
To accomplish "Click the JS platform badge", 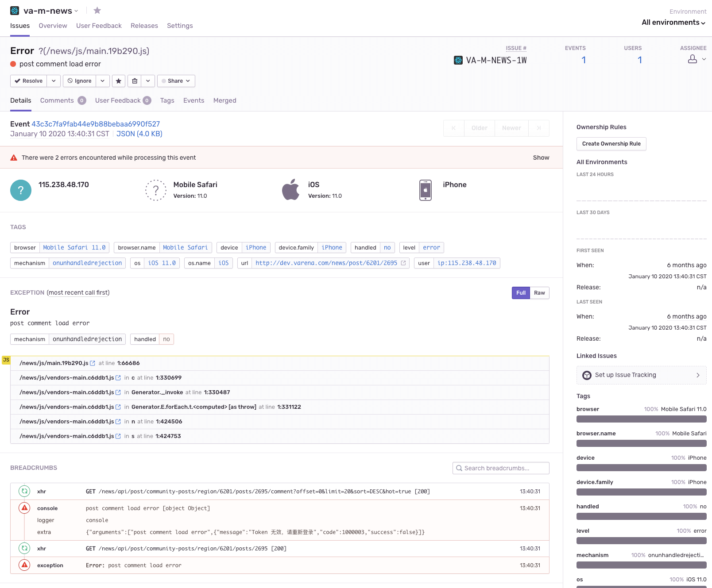I will click(6, 360).
